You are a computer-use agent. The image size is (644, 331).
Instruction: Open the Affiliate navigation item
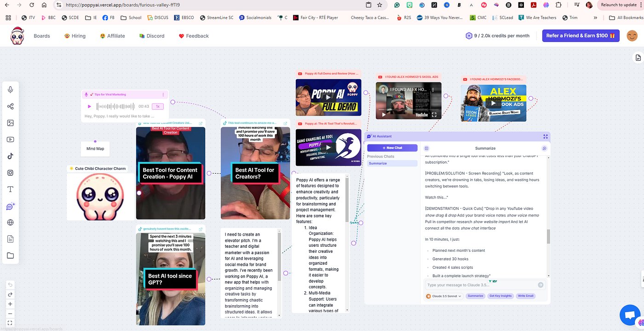point(112,36)
